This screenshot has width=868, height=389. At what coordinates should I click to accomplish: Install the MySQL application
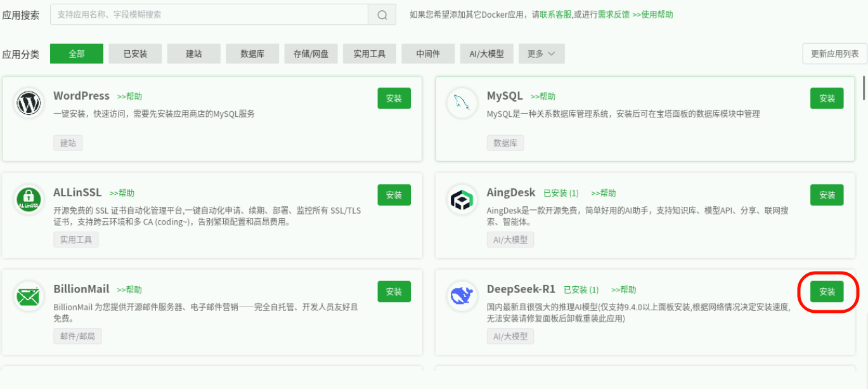pos(827,98)
